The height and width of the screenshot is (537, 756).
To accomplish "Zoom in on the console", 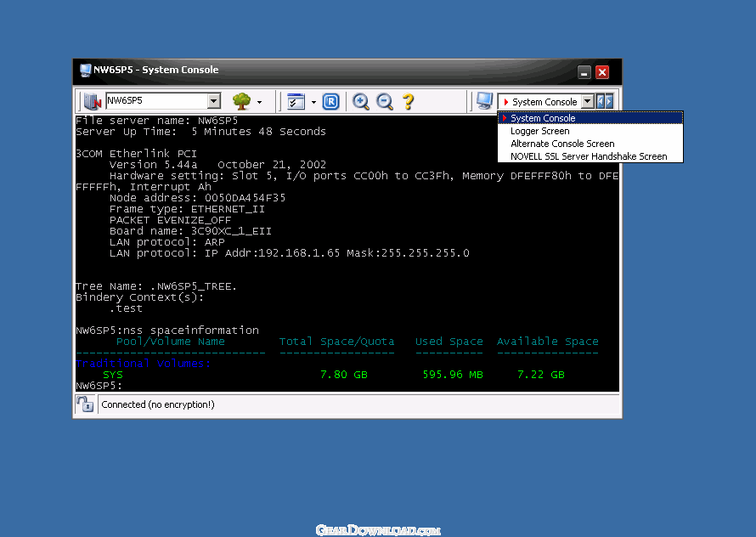I will pyautogui.click(x=361, y=101).
